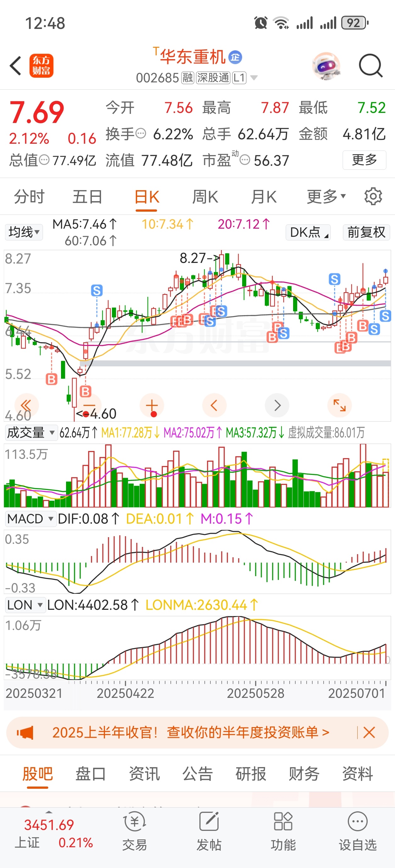Go back with the left arrow

[15, 66]
